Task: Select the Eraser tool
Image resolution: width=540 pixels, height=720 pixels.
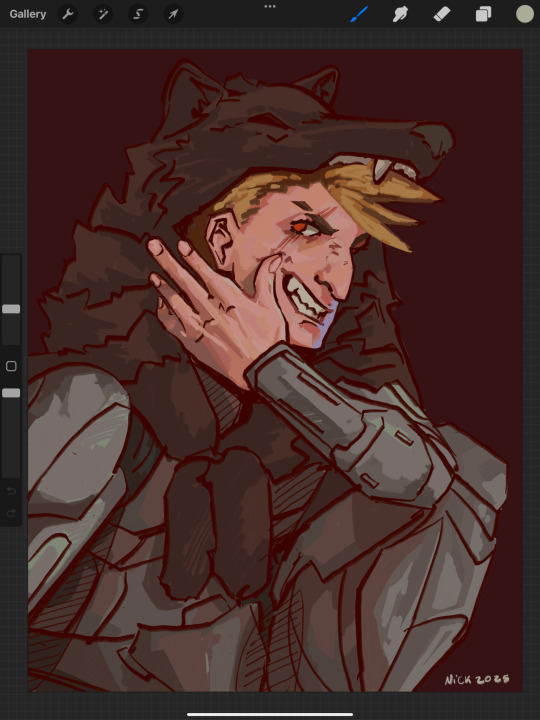Action: (x=442, y=14)
